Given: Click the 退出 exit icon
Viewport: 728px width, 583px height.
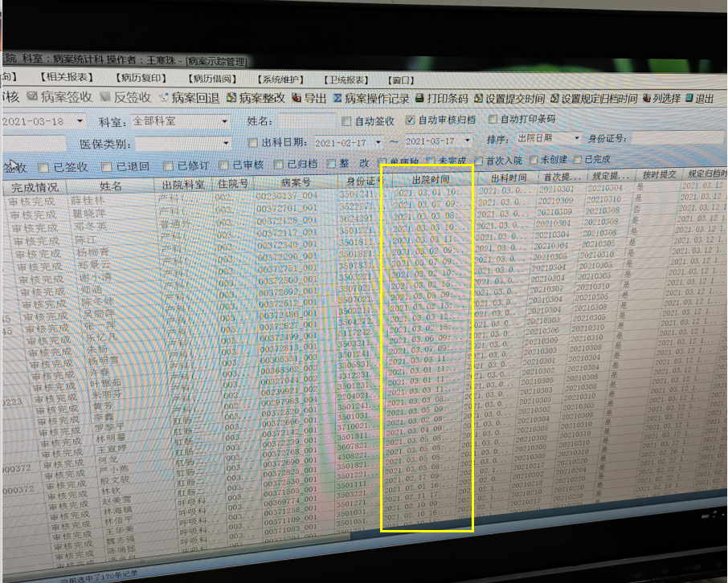Looking at the screenshot, I should coord(689,99).
